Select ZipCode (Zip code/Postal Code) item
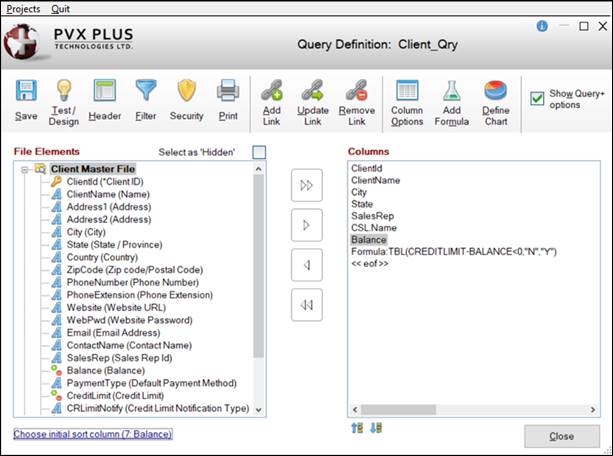 click(x=134, y=270)
